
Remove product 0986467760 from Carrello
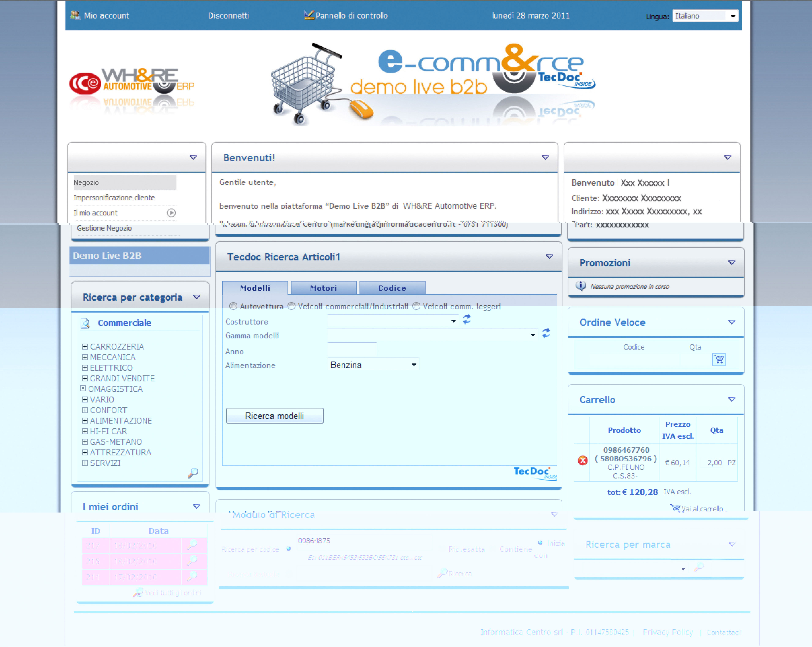[583, 460]
